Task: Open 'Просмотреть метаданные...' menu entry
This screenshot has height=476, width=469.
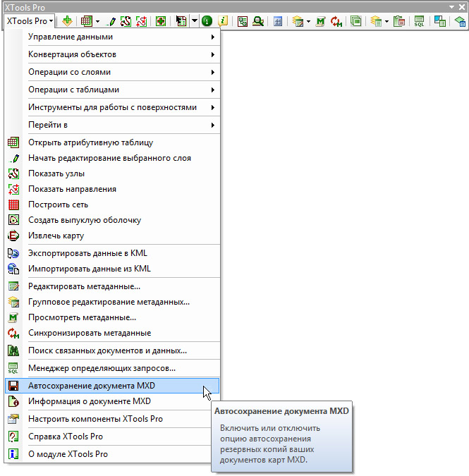Action: tap(112, 317)
